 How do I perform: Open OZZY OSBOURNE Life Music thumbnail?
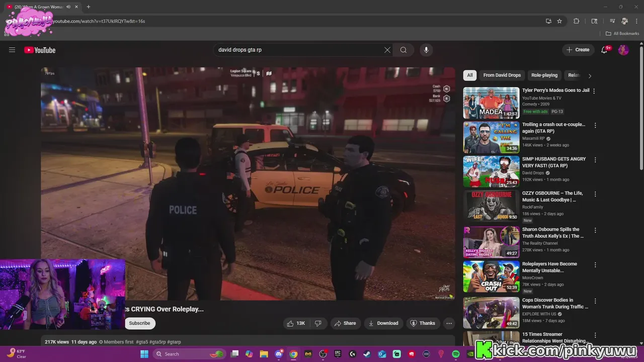(x=491, y=206)
